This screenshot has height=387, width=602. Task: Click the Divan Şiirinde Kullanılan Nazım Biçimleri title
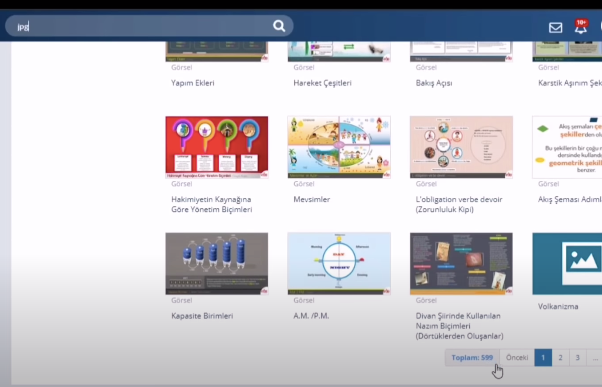point(460,326)
